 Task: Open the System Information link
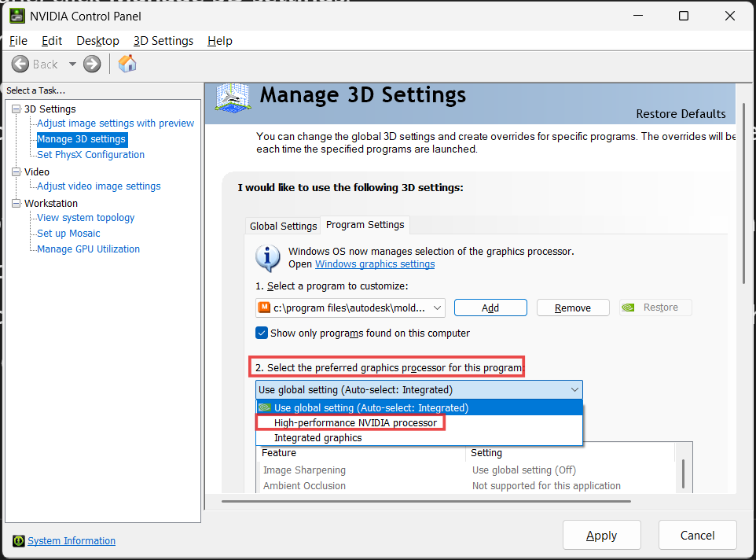(x=72, y=540)
